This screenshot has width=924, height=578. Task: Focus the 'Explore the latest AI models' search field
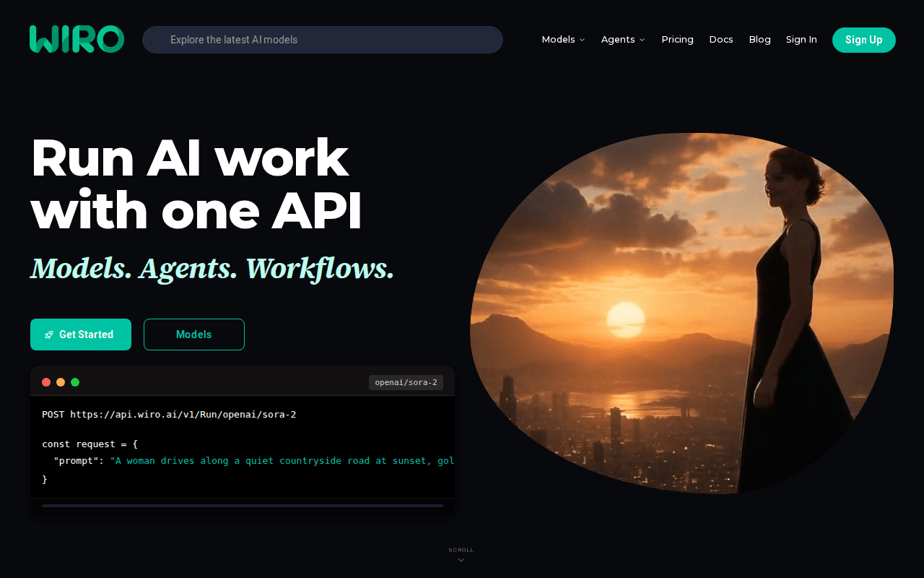point(323,40)
